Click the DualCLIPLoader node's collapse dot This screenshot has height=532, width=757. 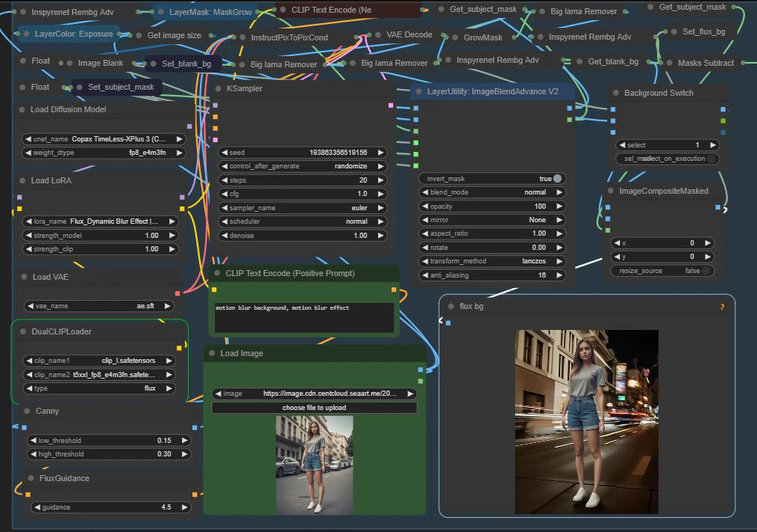(x=22, y=332)
